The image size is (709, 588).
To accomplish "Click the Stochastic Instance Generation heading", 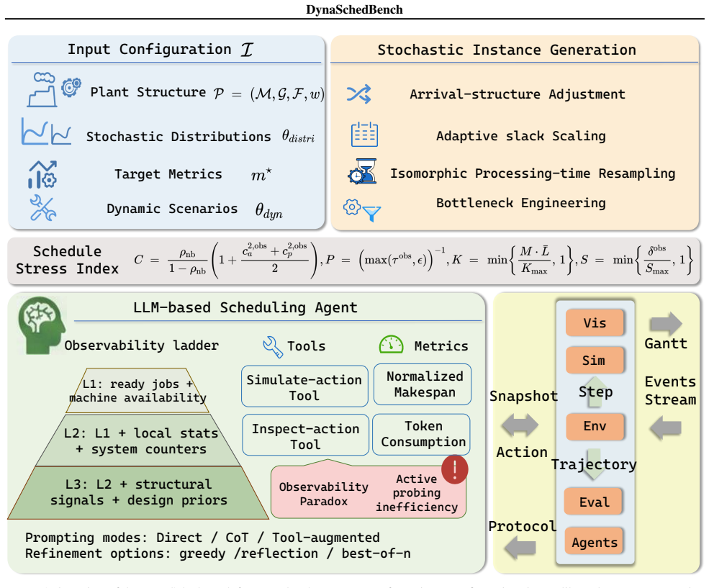I will pos(507,50).
